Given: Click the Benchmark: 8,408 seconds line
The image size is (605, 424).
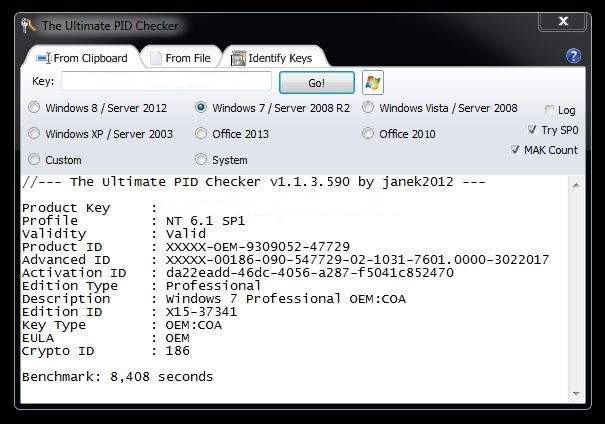Looking at the screenshot, I should [x=117, y=377].
